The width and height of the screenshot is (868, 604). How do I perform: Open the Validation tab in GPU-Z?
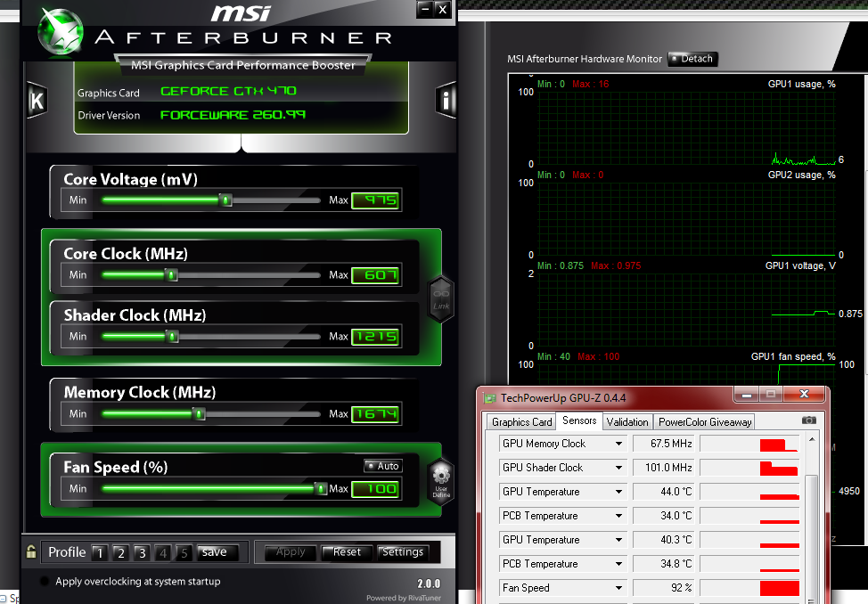[x=627, y=422]
